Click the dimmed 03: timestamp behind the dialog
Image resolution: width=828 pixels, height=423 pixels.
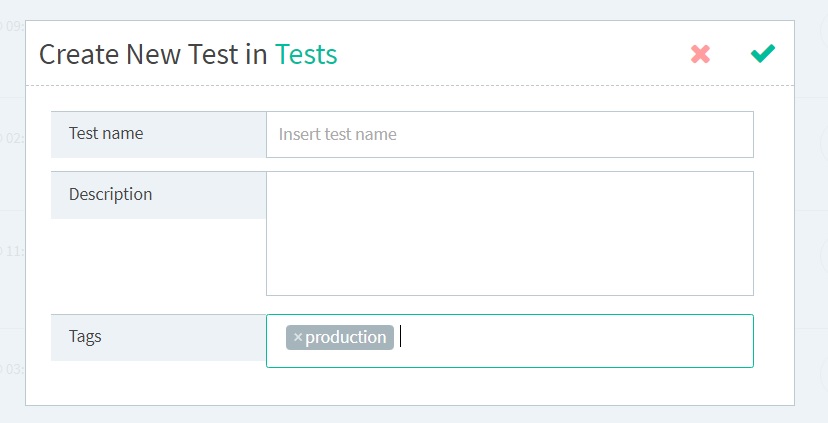(14, 368)
